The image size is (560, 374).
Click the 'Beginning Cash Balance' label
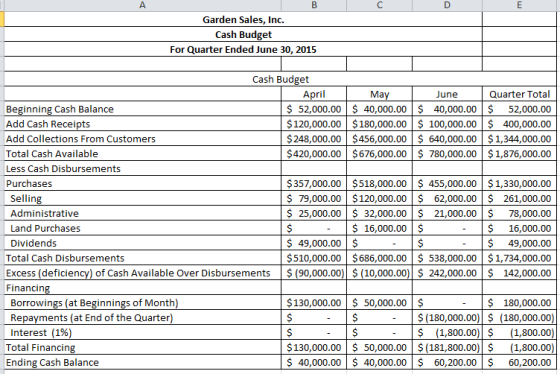pyautogui.click(x=60, y=109)
